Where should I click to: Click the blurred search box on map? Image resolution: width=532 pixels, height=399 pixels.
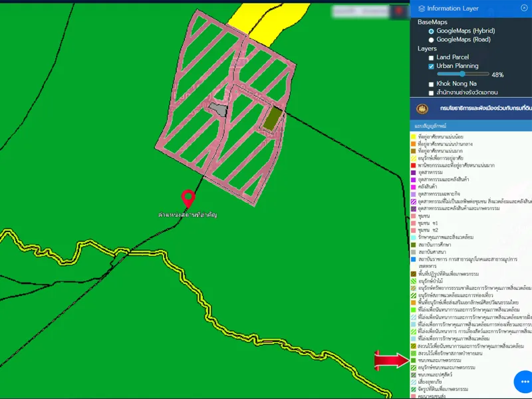coord(360,11)
